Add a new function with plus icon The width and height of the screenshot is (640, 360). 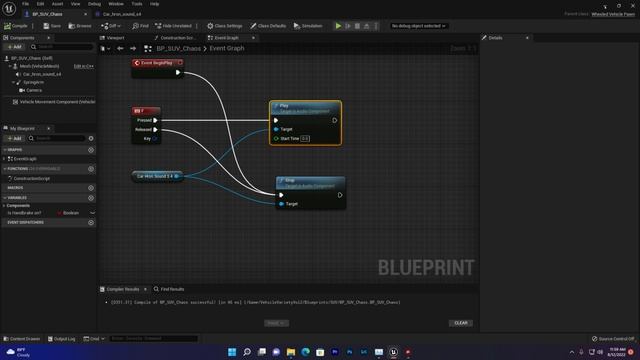point(91,169)
